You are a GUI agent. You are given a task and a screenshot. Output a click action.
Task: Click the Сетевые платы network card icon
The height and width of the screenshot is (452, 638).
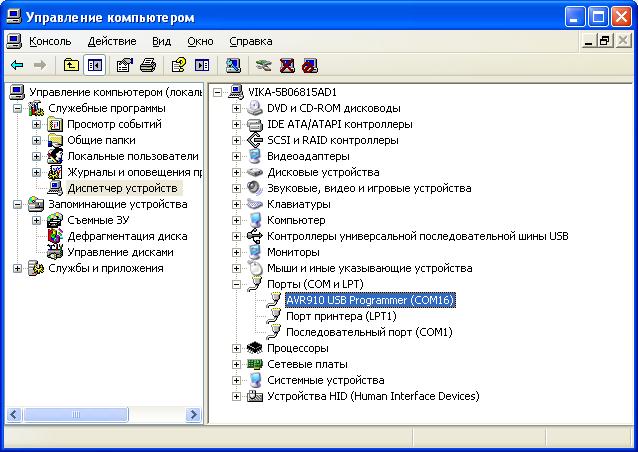[255, 364]
